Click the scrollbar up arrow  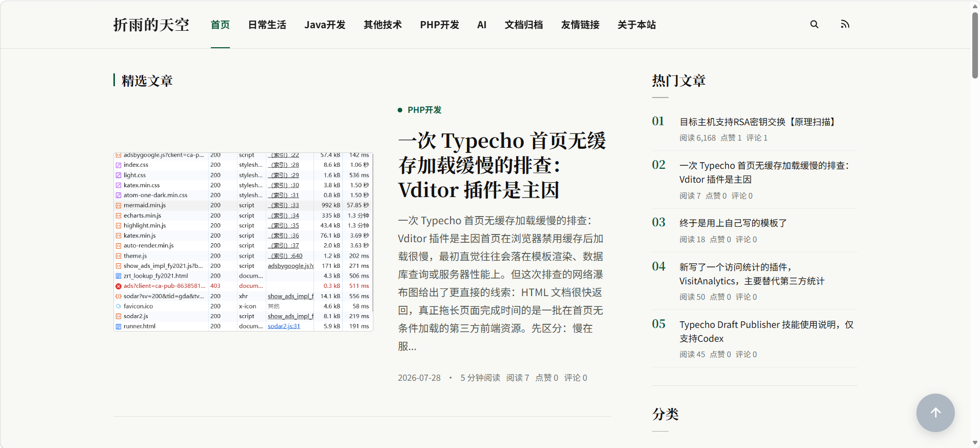point(975,6)
